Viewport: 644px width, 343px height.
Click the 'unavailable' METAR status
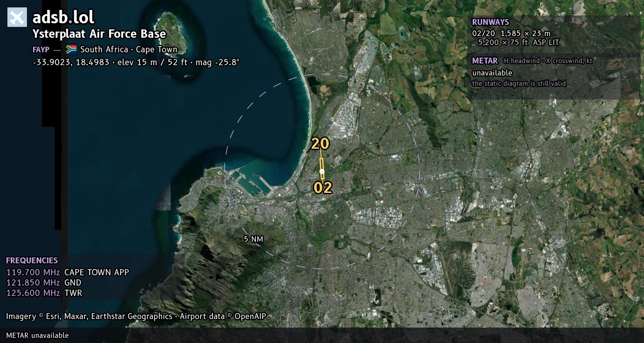[x=492, y=73]
